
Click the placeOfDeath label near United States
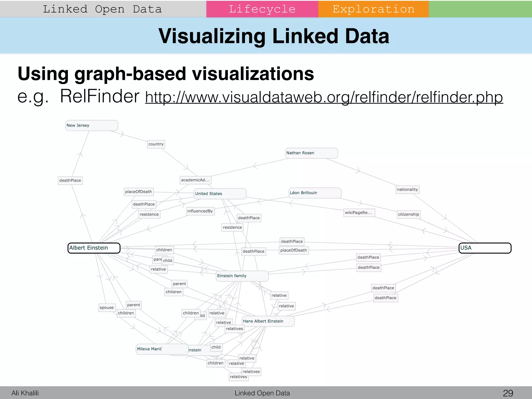[x=138, y=192]
